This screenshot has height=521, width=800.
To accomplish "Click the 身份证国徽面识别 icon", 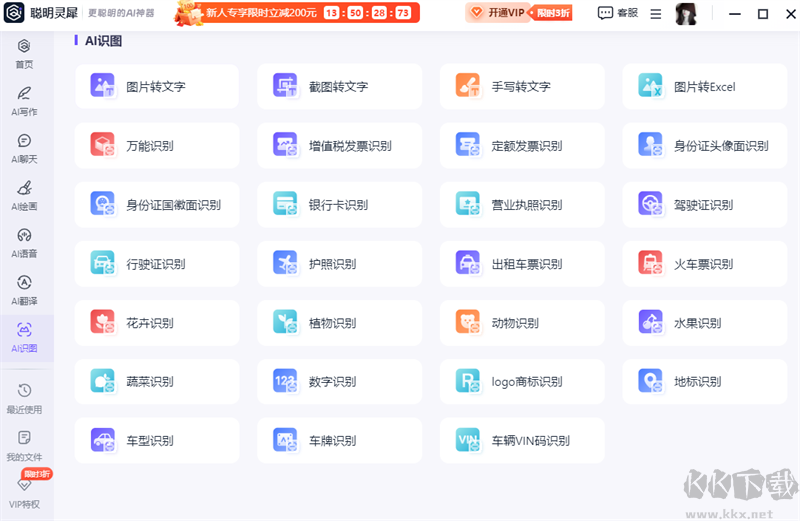I will (103, 204).
